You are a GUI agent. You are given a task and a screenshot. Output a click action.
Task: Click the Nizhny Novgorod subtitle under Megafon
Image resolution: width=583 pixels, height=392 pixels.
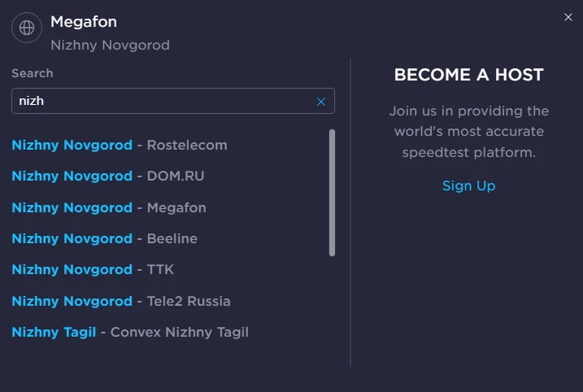(x=110, y=45)
